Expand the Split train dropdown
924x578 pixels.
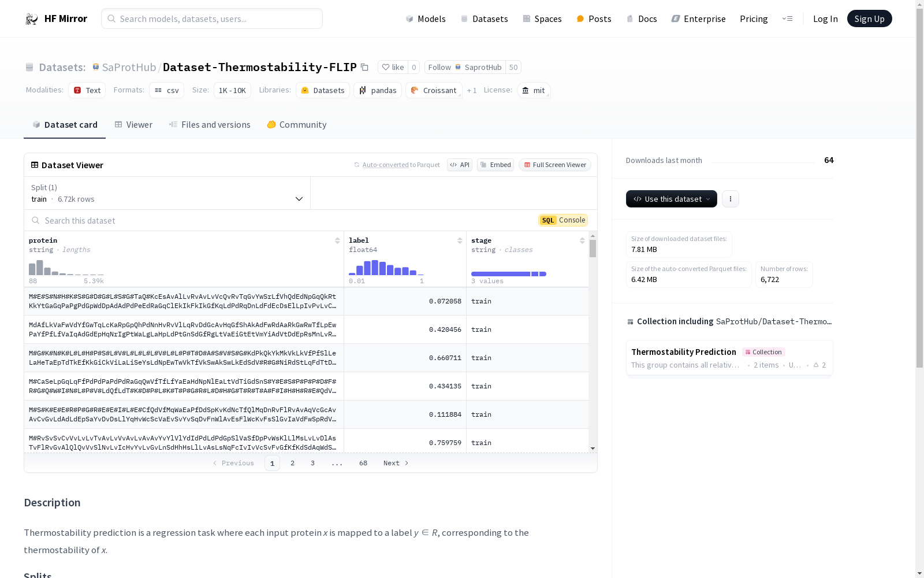tap(167, 193)
